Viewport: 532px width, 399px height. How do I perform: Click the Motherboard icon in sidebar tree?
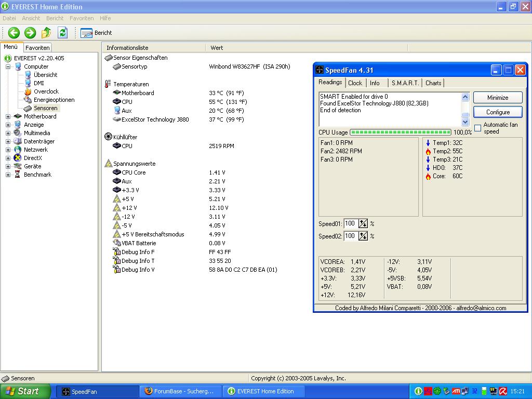point(18,116)
